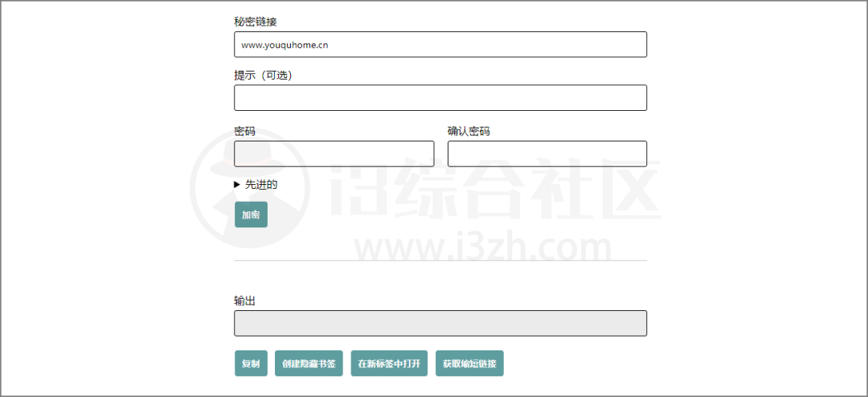Focus the 提示（可选）hint input box
Image resolution: width=868 pixels, height=397 pixels.
click(x=440, y=97)
